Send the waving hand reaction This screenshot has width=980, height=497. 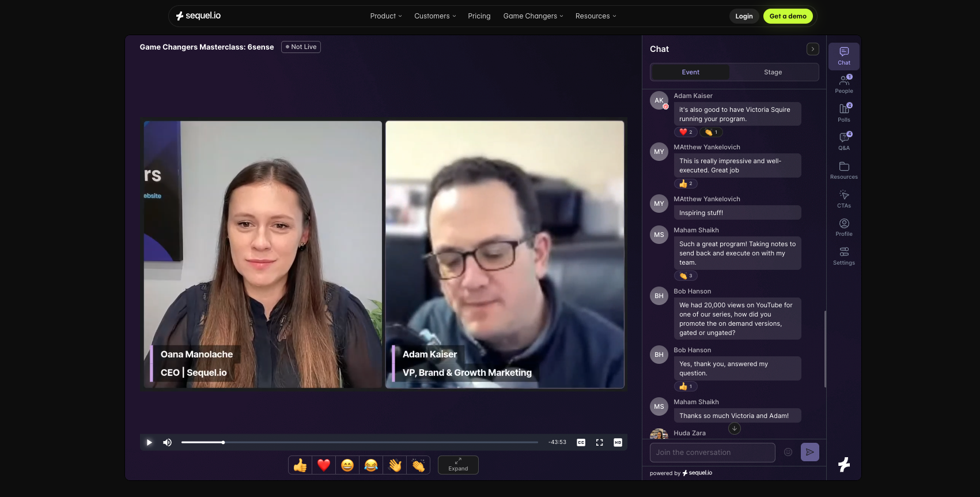pyautogui.click(x=395, y=465)
